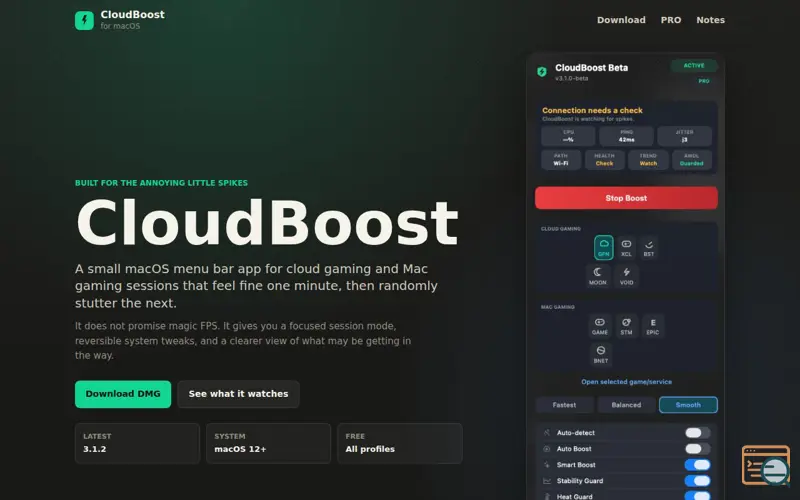
Task: Click the Download DMG button
Action: pos(123,394)
